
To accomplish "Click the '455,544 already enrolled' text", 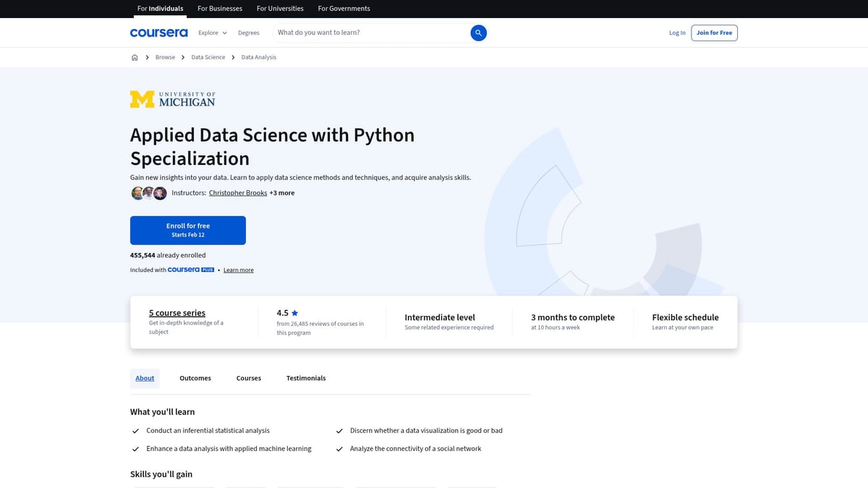I will pos(168,255).
